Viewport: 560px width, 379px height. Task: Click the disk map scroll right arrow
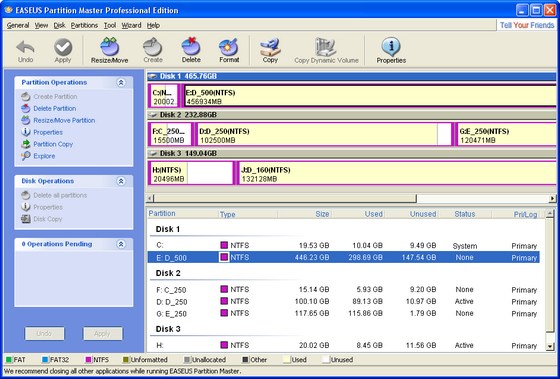(552, 198)
